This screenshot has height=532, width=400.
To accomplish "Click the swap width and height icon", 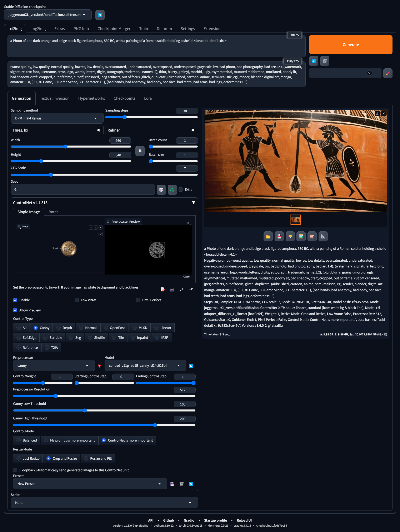I will [140, 151].
